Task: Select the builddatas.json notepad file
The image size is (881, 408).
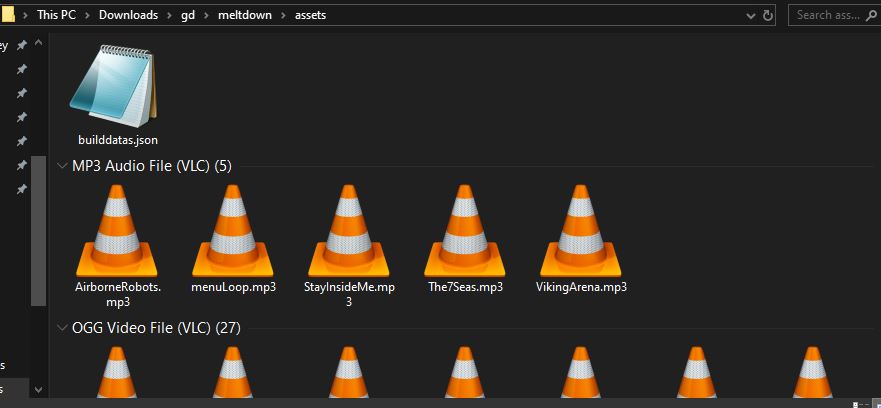Action: pos(118,96)
